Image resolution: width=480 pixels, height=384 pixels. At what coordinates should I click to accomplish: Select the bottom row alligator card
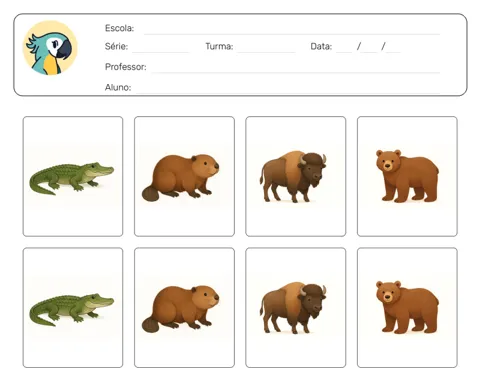pos(73,308)
